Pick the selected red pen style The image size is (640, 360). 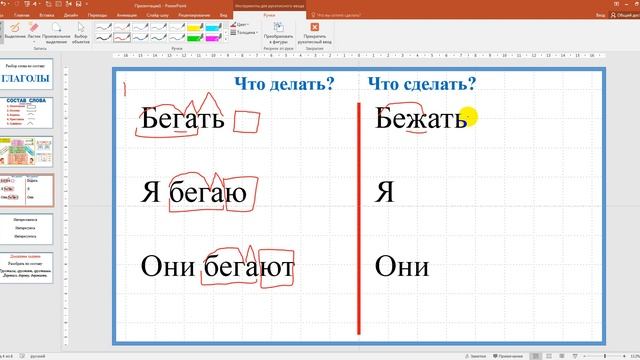click(122, 38)
